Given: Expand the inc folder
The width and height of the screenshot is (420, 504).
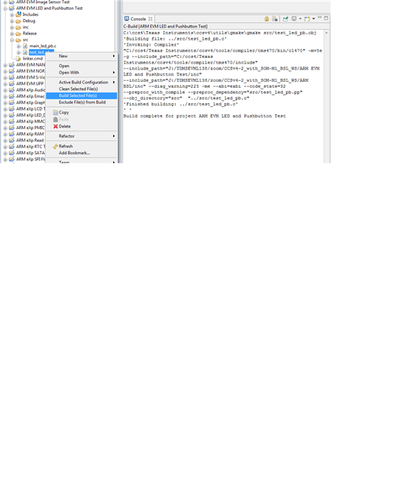Looking at the screenshot, I should (x=12, y=27).
